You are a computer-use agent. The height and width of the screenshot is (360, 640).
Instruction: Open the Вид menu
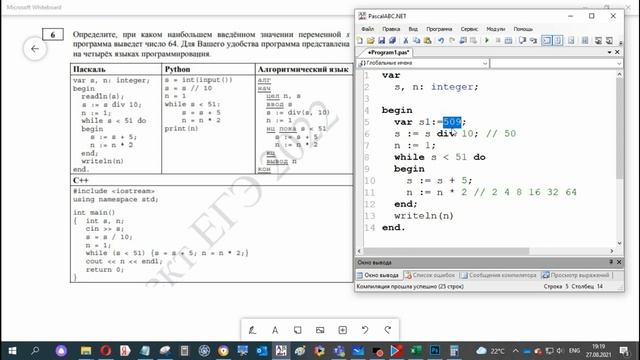[x=413, y=29]
